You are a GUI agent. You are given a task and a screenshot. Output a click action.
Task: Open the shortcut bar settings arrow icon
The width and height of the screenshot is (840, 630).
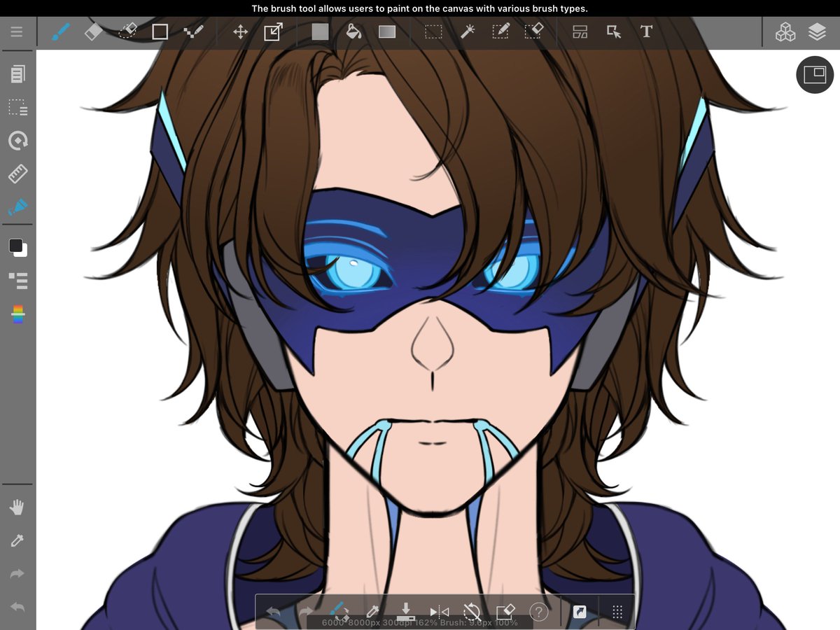580,612
